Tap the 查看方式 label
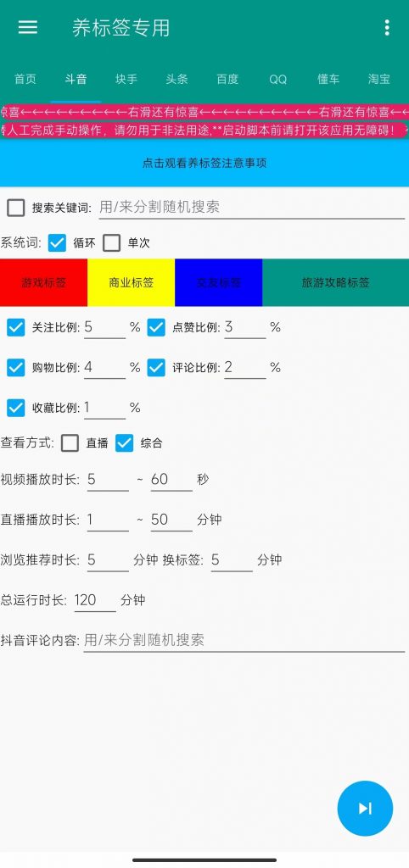The height and width of the screenshot is (868, 409). coord(27,442)
